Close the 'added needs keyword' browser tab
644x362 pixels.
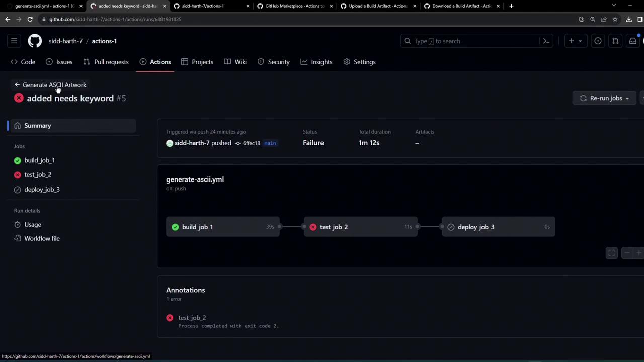point(165,6)
